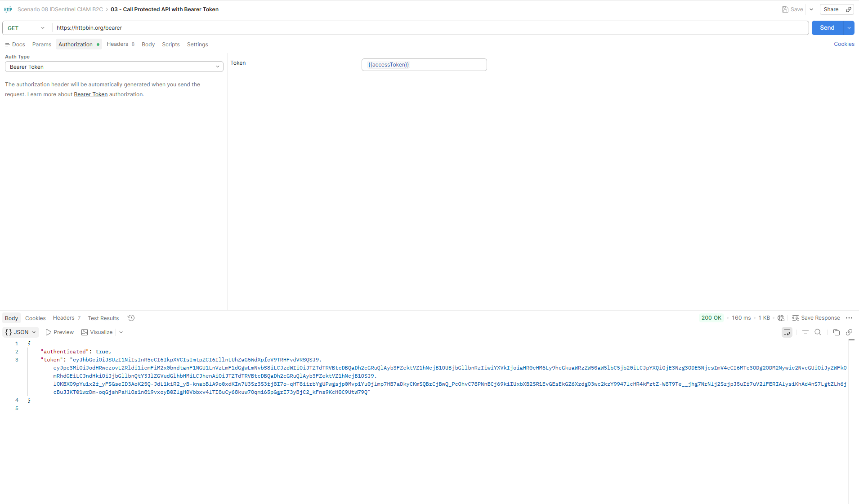Click the 200 OK status
Screen dimensions: 859x504
(x=711, y=318)
